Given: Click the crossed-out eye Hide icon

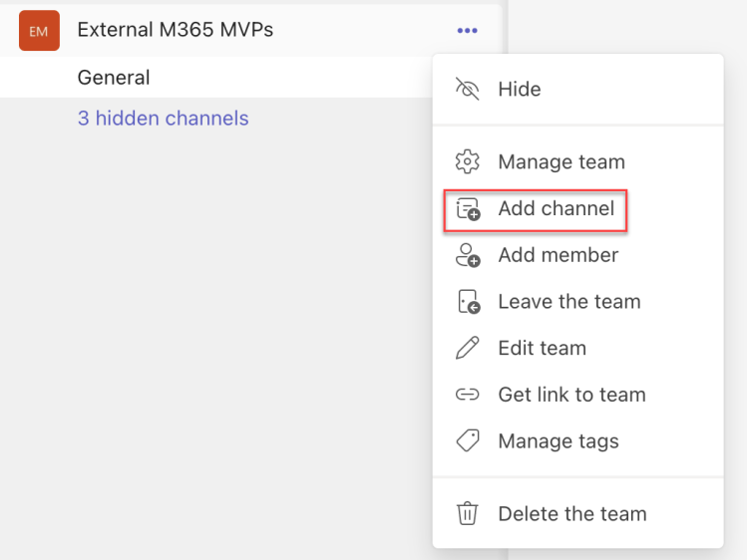Looking at the screenshot, I should 468,89.
